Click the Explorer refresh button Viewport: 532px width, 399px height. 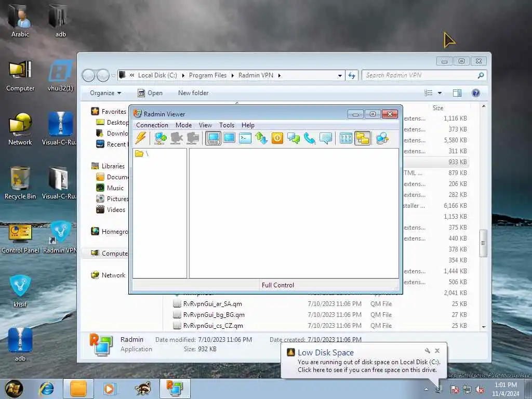tap(352, 75)
